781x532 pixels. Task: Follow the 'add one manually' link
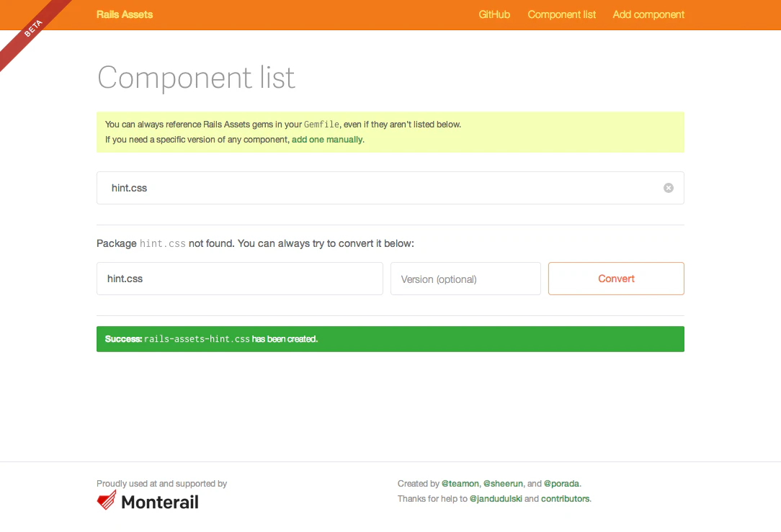327,140
